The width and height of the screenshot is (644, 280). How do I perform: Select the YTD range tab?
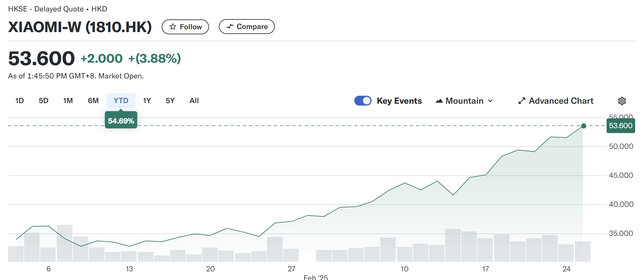121,101
